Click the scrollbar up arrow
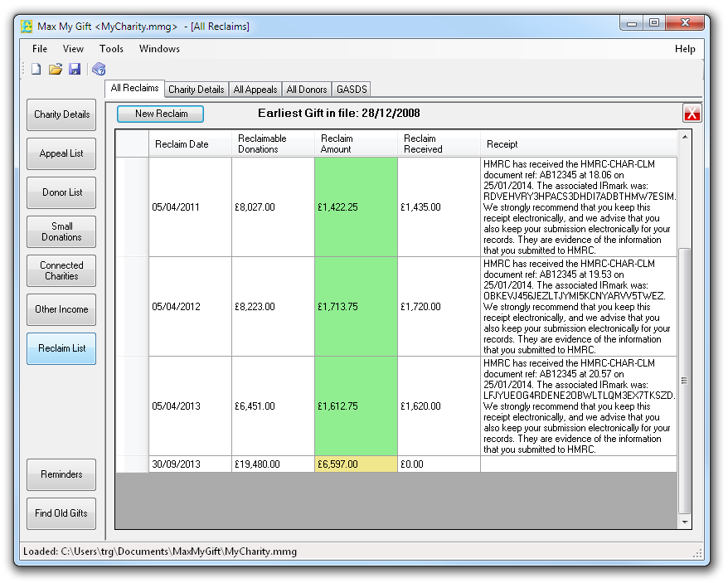Screen dimensions: 728x583 (684, 137)
